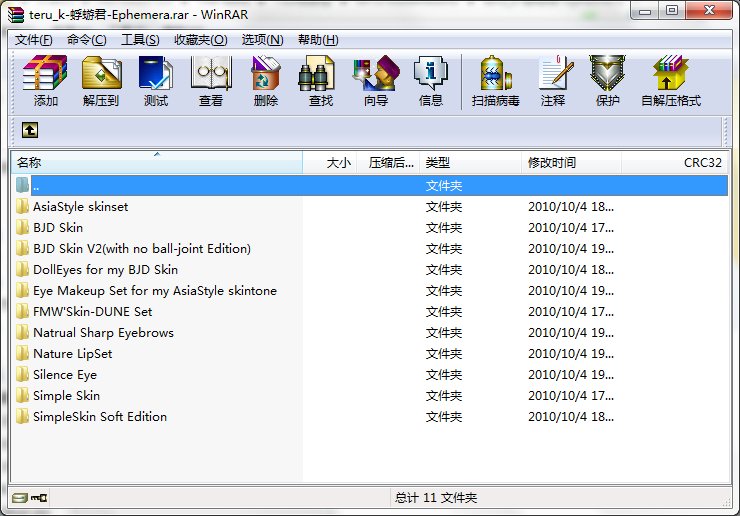The height and width of the screenshot is (516, 740).
Task: Go up one level with arrow button
Action: (30, 130)
